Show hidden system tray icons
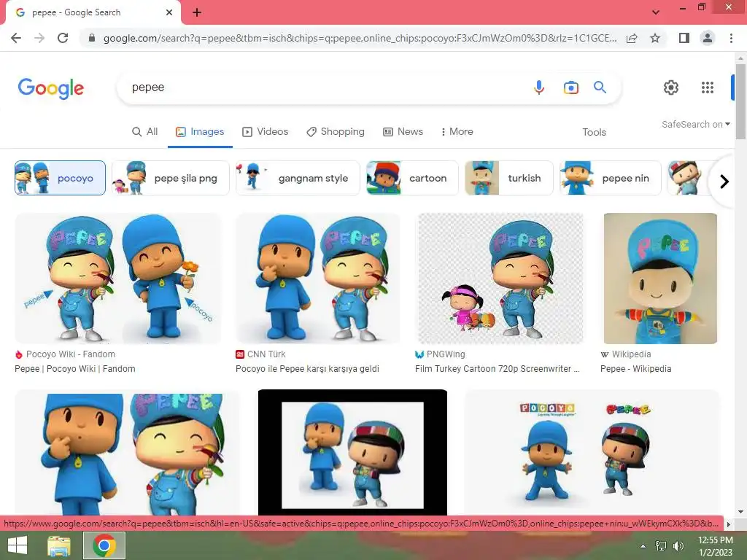Image resolution: width=747 pixels, height=560 pixels. (643, 546)
